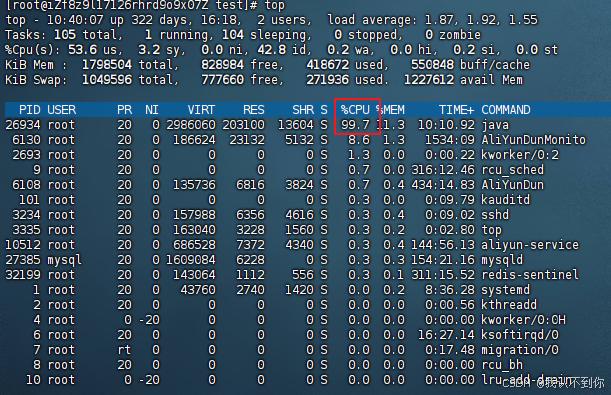Select the kauditd process name
Image resolution: width=611 pixels, height=395 pixels.
click(506, 200)
